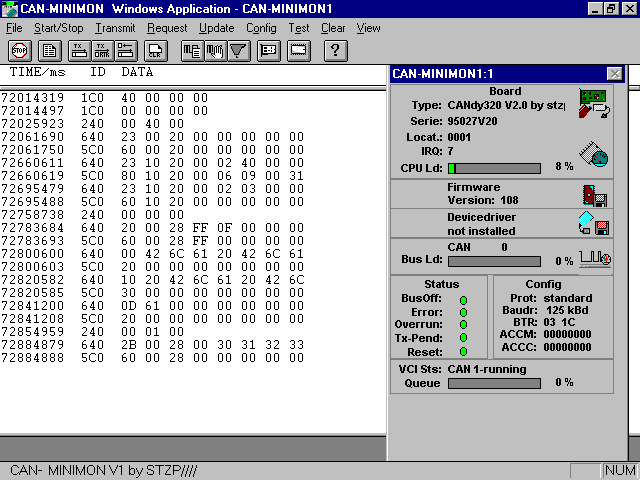Image resolution: width=640 pixels, height=480 pixels.
Task: Click the waveform with hand icon
Action: [215, 51]
